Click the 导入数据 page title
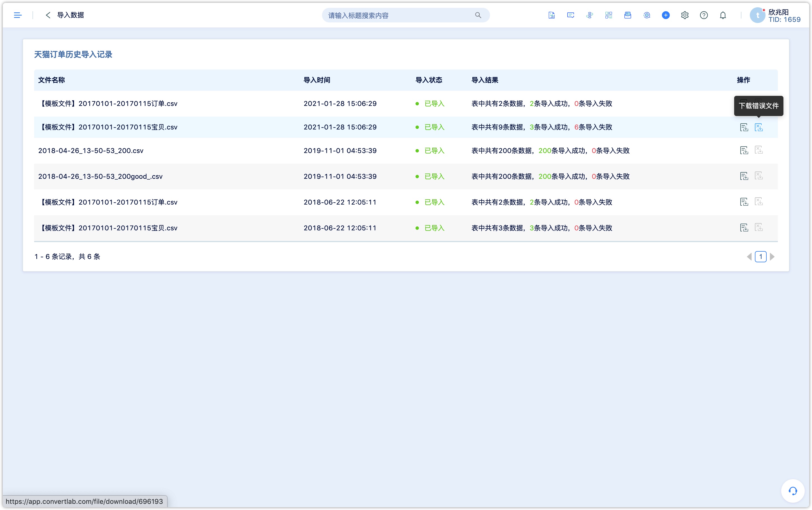 click(x=70, y=15)
